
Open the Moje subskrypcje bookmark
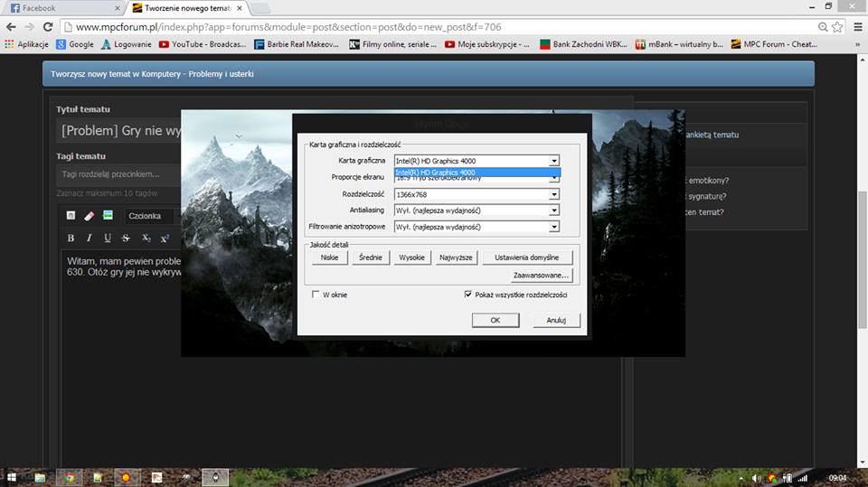point(487,44)
